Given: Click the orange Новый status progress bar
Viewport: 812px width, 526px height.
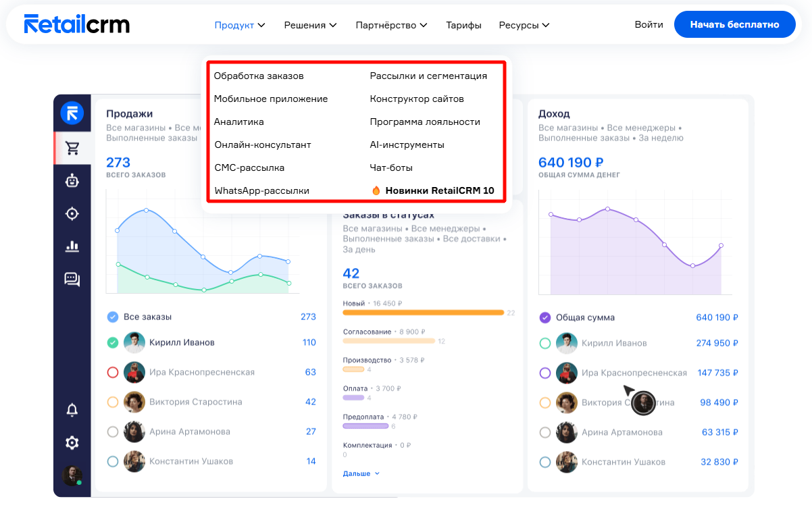Looking at the screenshot, I should click(424, 313).
